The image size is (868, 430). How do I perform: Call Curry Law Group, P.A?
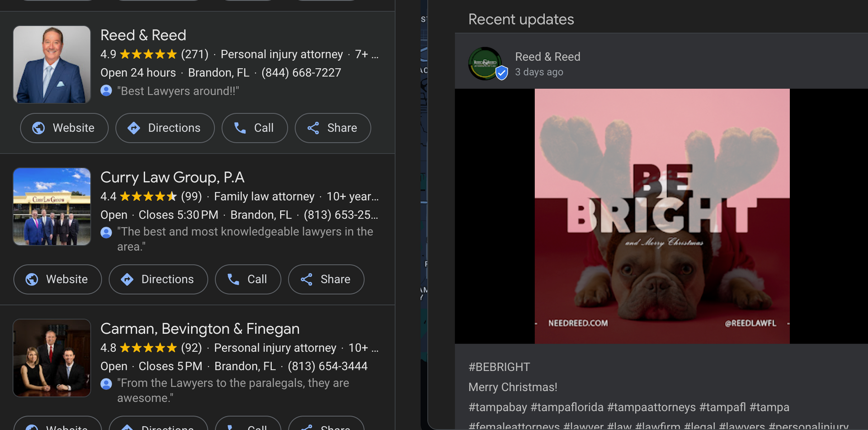coord(248,279)
